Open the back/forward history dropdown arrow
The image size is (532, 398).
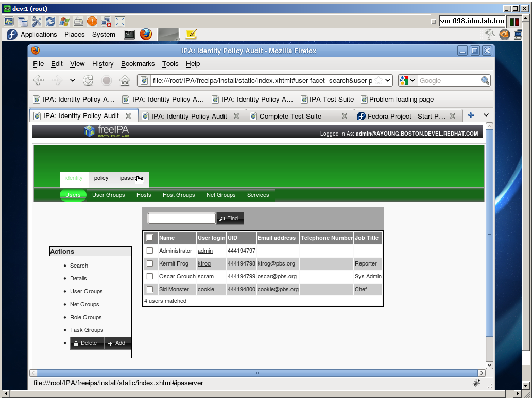tap(73, 80)
